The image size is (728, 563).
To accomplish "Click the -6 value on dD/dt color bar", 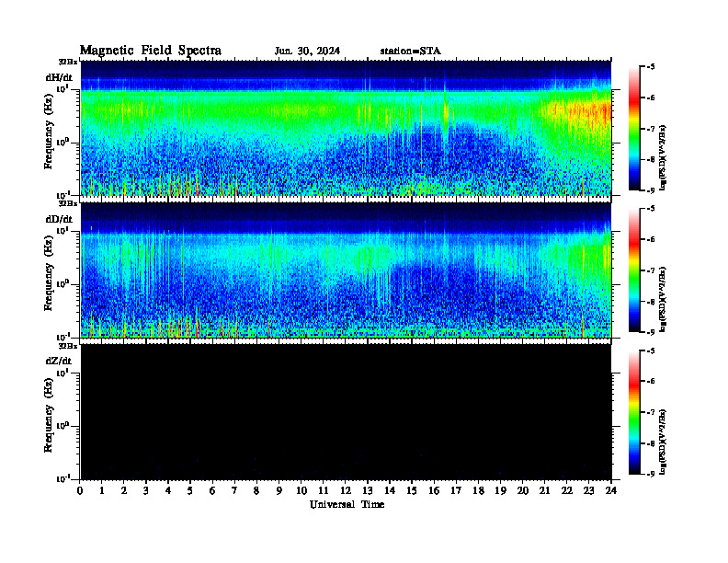I will pos(650,240).
